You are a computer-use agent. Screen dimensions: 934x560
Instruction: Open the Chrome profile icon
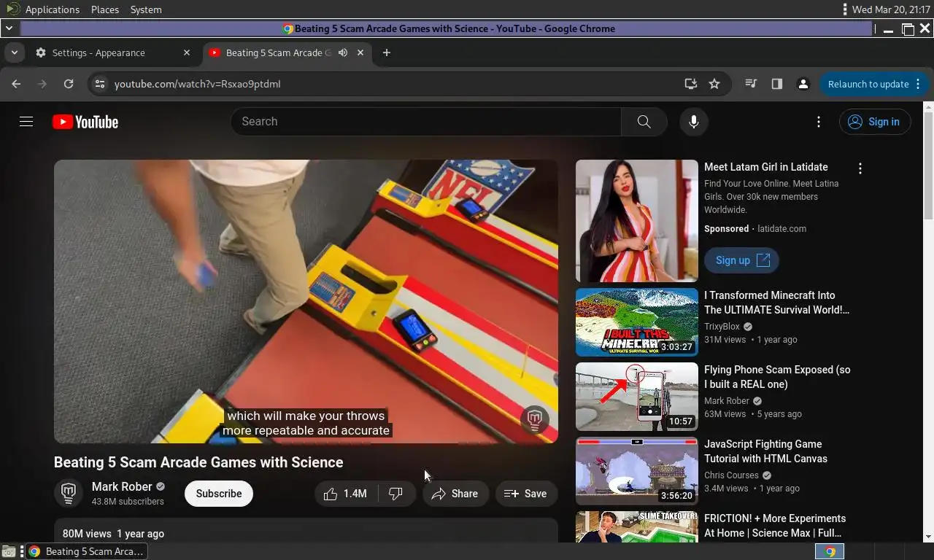point(803,84)
